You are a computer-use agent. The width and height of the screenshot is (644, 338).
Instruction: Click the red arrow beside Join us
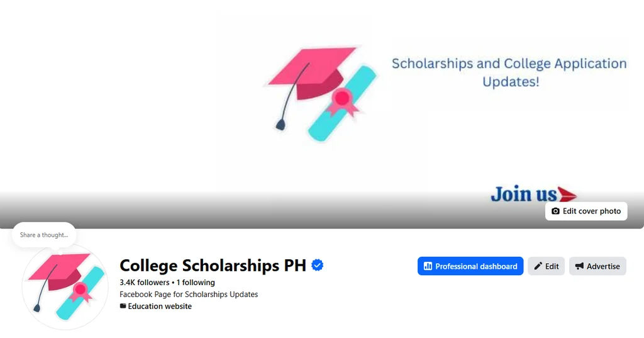coord(567,194)
